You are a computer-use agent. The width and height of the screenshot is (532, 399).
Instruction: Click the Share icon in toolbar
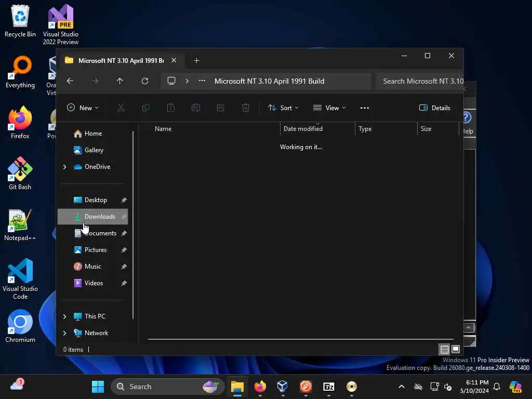click(x=220, y=108)
